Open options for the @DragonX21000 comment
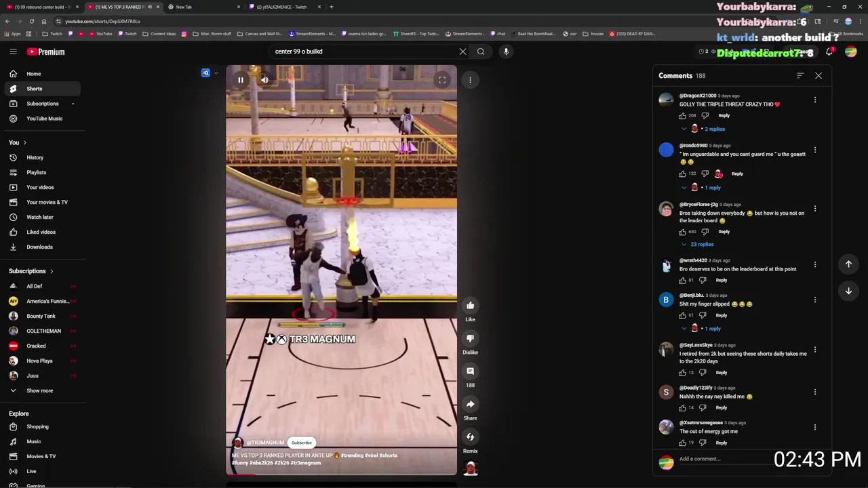The height and width of the screenshot is (488, 868). pyautogui.click(x=815, y=100)
